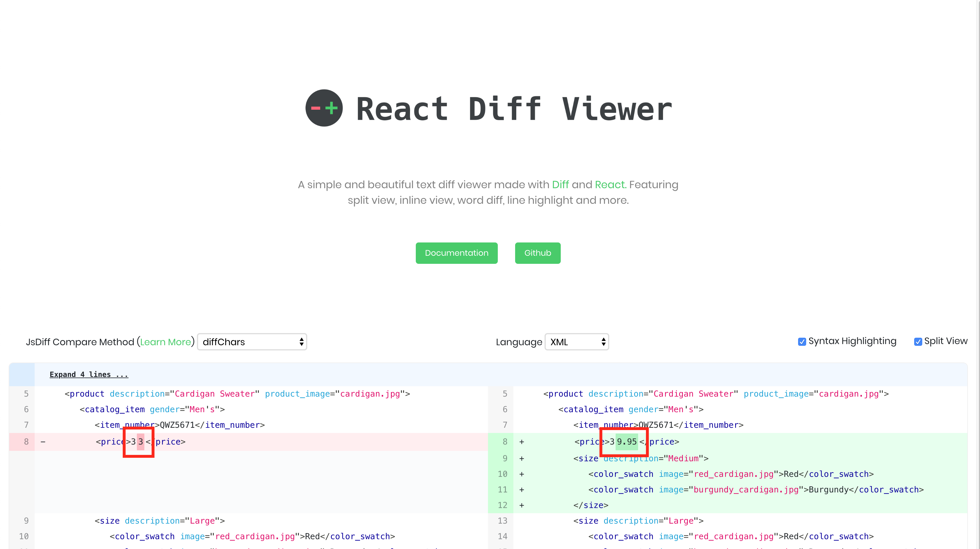Click line number 8 in the left gutter
Viewport: 980px width, 549px height.
click(26, 442)
